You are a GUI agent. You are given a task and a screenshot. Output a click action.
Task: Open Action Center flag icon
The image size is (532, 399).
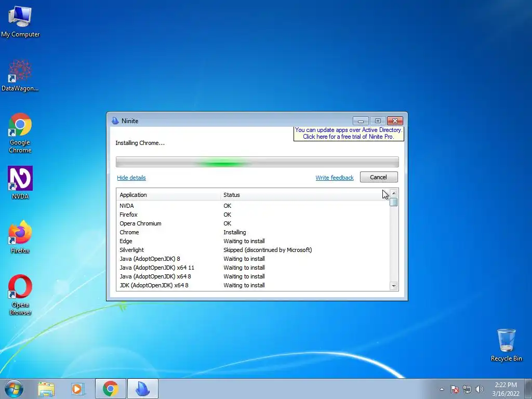[x=455, y=389]
